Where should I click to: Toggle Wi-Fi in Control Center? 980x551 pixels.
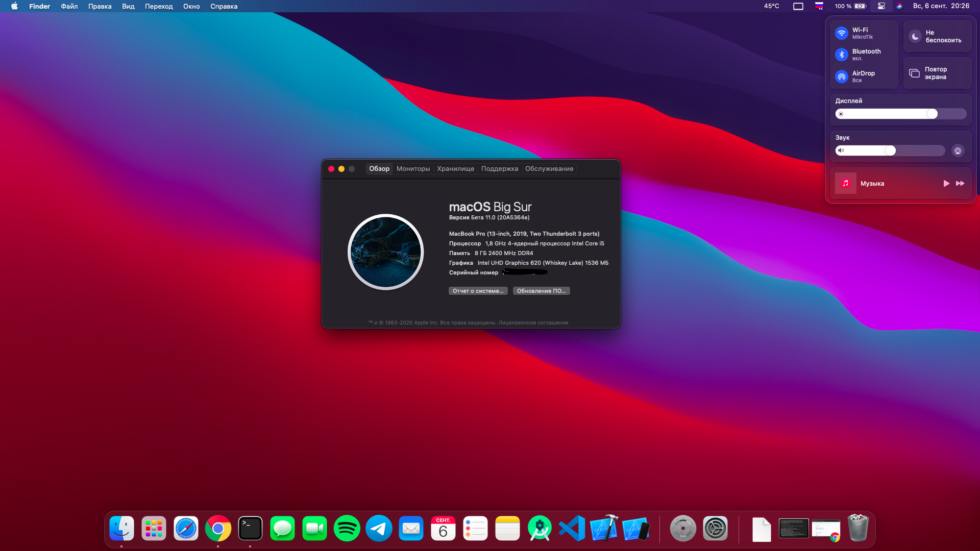[842, 33]
